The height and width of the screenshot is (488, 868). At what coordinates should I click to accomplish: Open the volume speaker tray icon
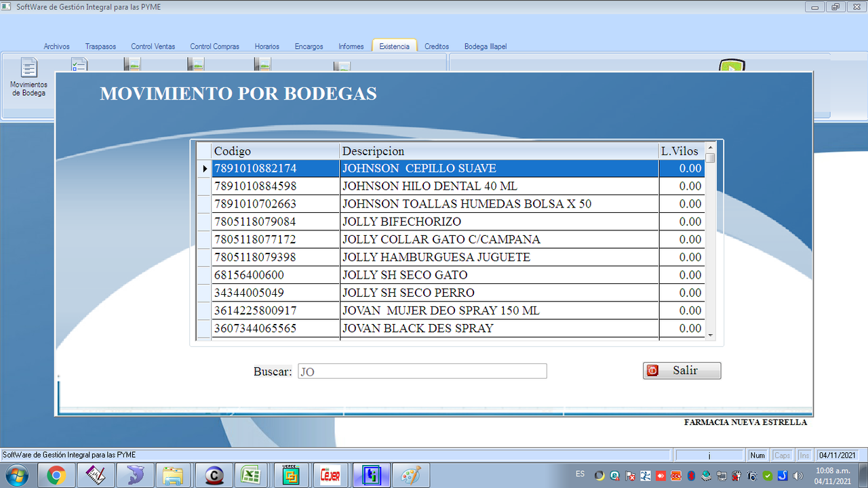click(798, 476)
